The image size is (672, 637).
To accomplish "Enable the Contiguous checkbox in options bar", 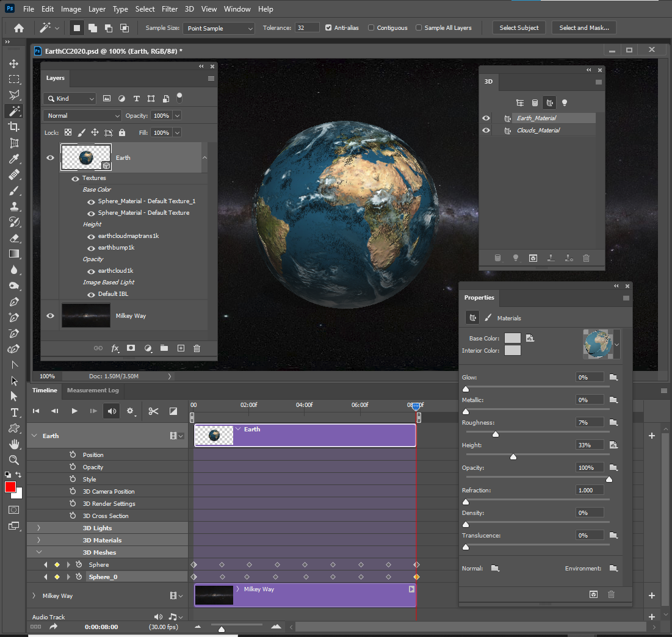I will pos(371,27).
